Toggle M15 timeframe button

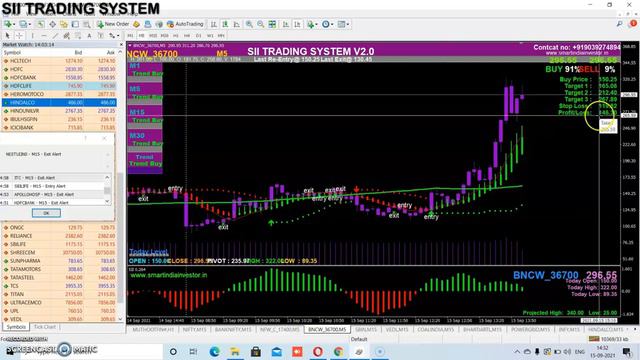click(x=153, y=36)
